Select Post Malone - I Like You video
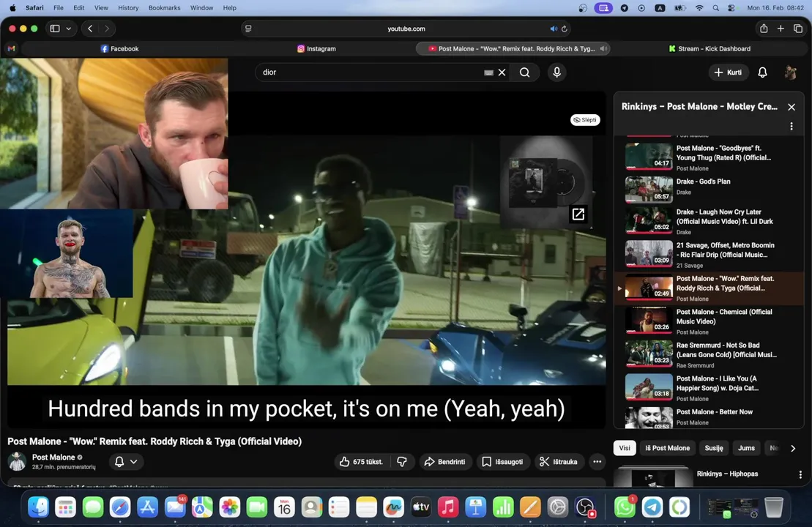812x527 pixels. pos(709,387)
